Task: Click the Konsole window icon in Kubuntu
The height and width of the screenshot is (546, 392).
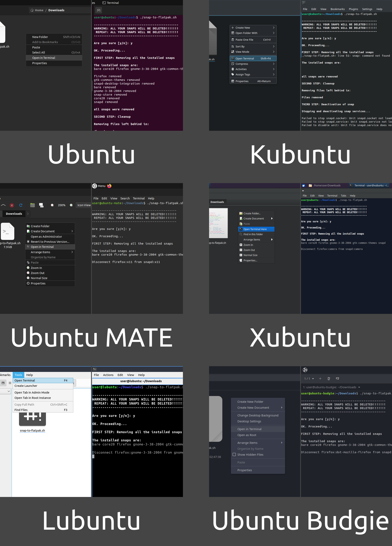Action: click(304, 3)
